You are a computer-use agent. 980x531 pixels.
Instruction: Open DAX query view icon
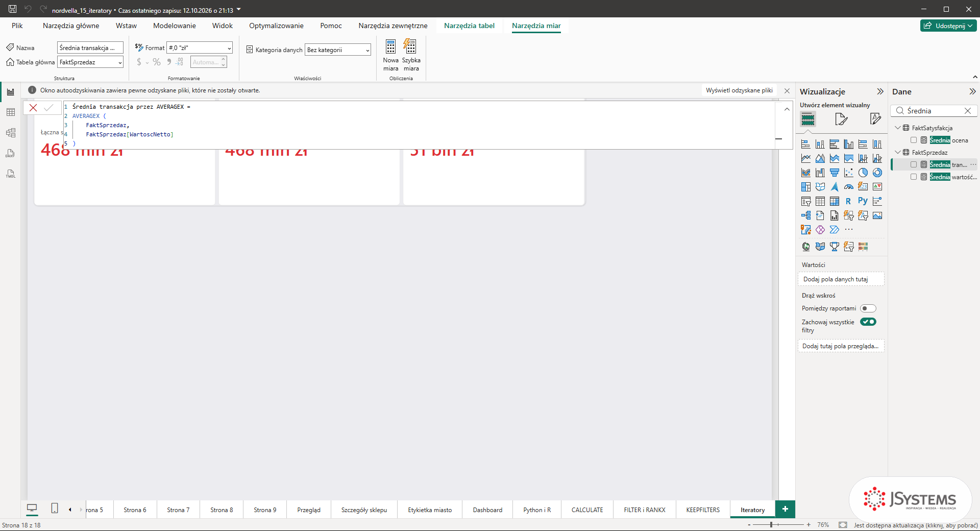(10, 153)
